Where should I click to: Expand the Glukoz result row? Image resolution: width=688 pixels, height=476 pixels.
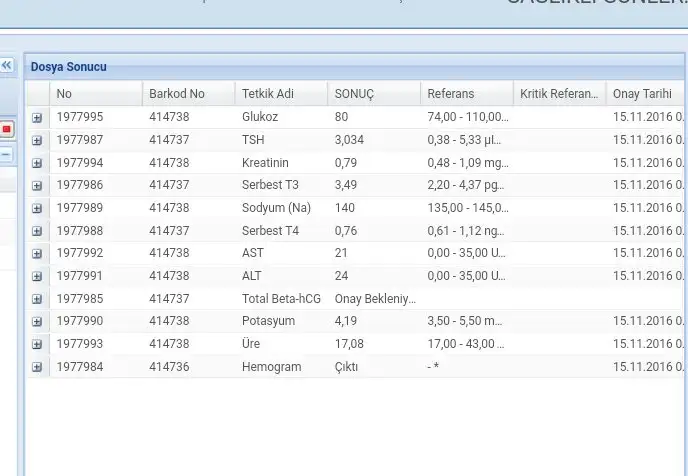[37, 118]
